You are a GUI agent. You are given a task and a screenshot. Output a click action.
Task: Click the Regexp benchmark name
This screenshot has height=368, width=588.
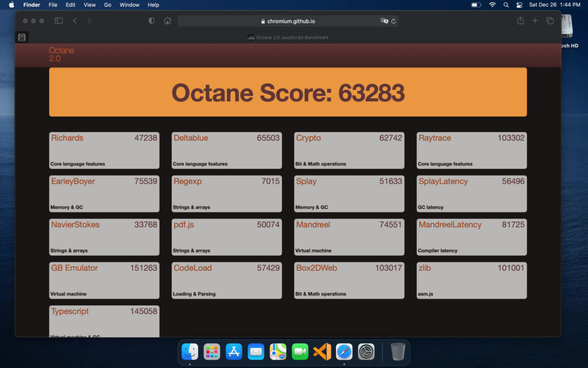[x=188, y=181]
